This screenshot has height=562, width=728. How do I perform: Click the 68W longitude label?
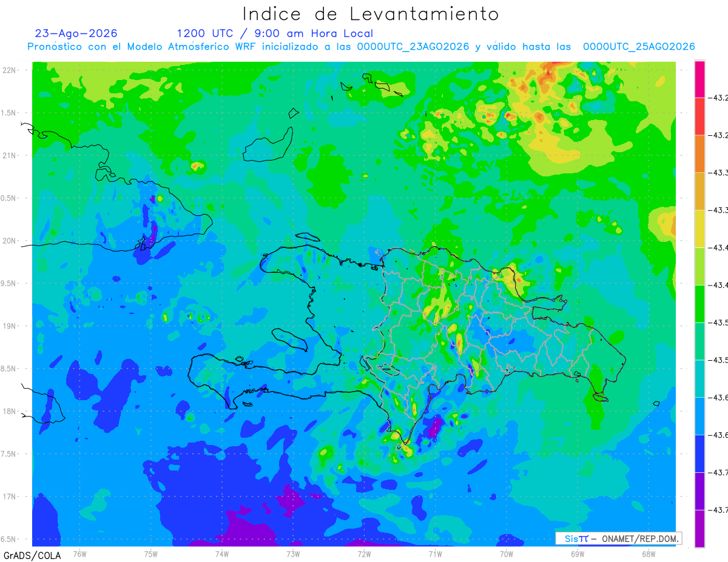[x=648, y=554]
